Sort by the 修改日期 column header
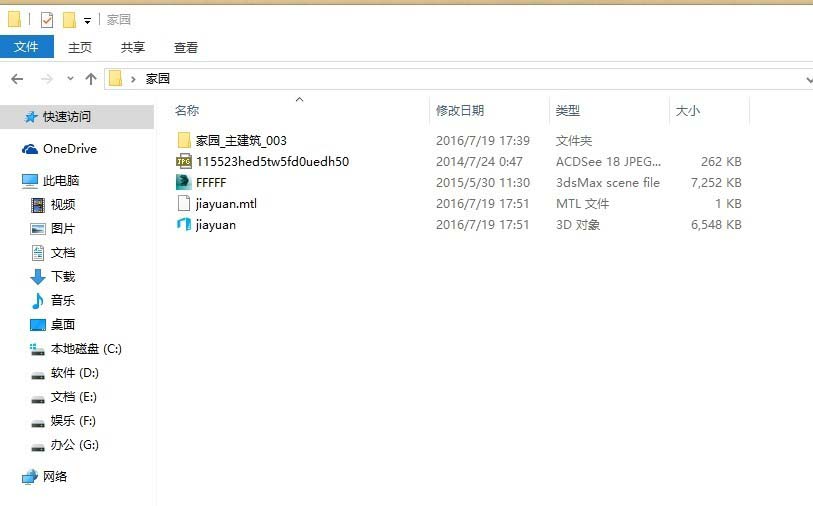This screenshot has width=813, height=506. click(460, 110)
